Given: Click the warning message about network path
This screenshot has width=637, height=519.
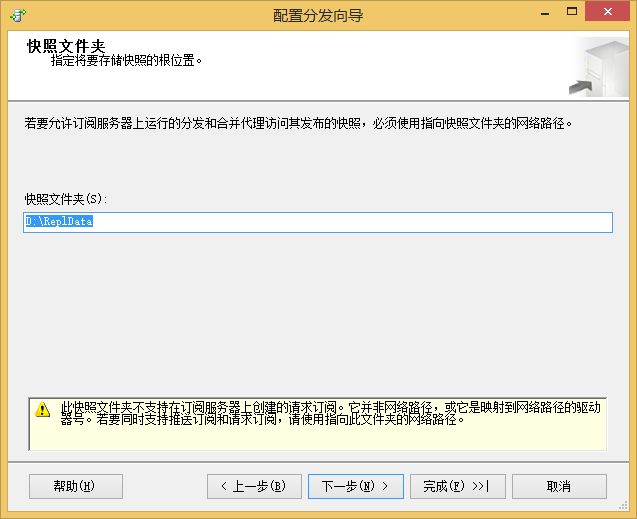Looking at the screenshot, I should click(330, 413).
